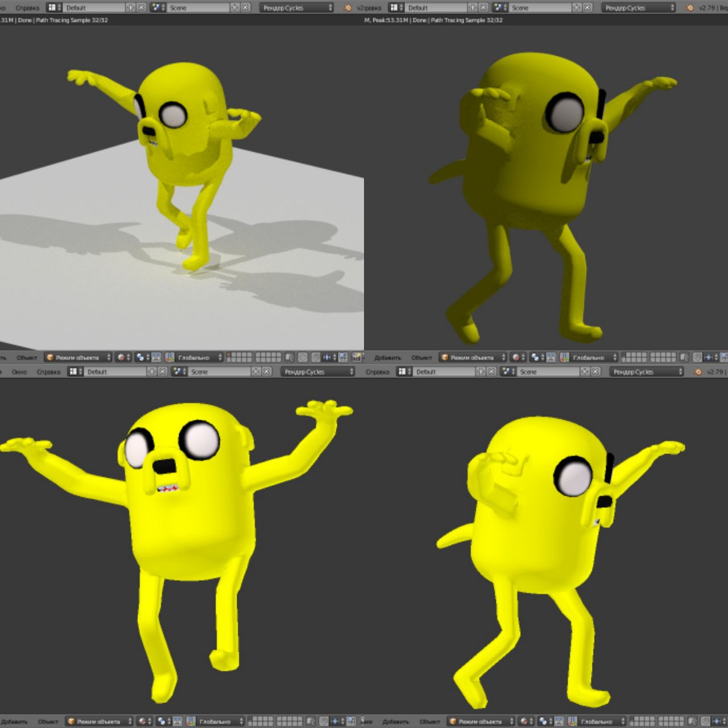This screenshot has width=728, height=728.
Task: Click the Blender logo above the dark-shaded Jake render
Action: [690, 8]
